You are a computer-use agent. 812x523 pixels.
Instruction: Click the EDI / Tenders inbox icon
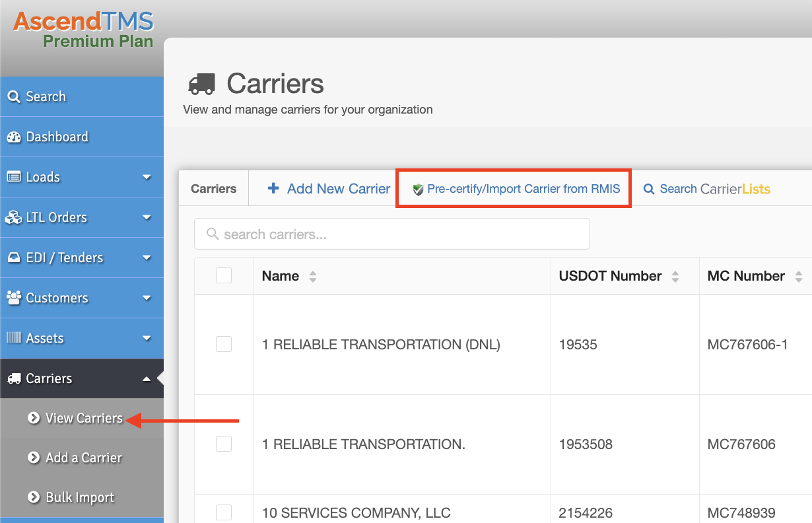[x=14, y=258]
